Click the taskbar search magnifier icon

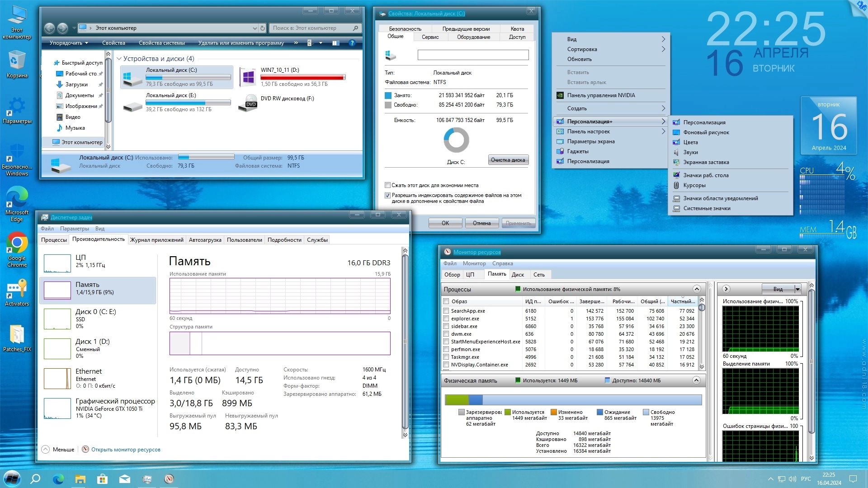click(35, 479)
